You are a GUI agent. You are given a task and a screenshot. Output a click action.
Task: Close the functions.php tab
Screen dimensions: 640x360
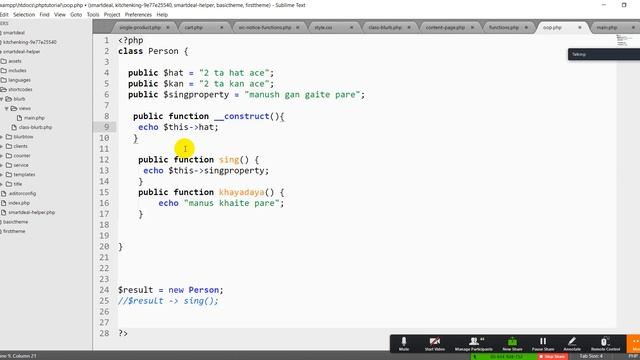pyautogui.click(x=526, y=27)
